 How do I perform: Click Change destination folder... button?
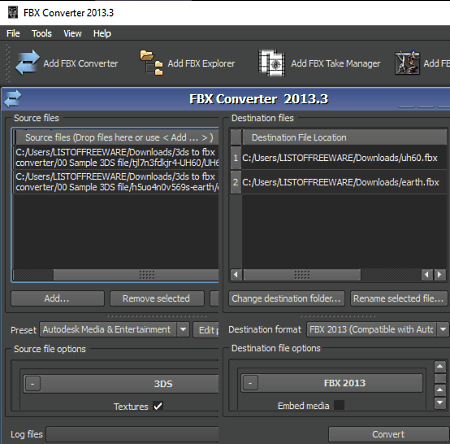(x=286, y=298)
